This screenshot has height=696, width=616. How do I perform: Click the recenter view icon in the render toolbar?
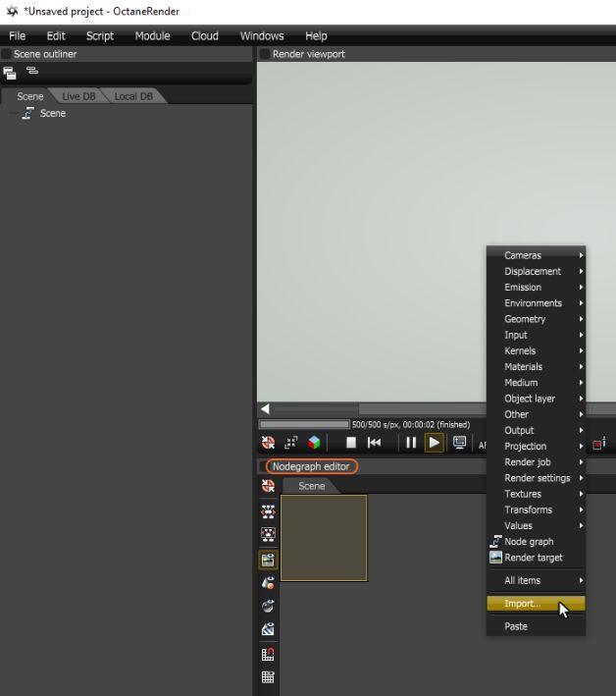(x=291, y=443)
